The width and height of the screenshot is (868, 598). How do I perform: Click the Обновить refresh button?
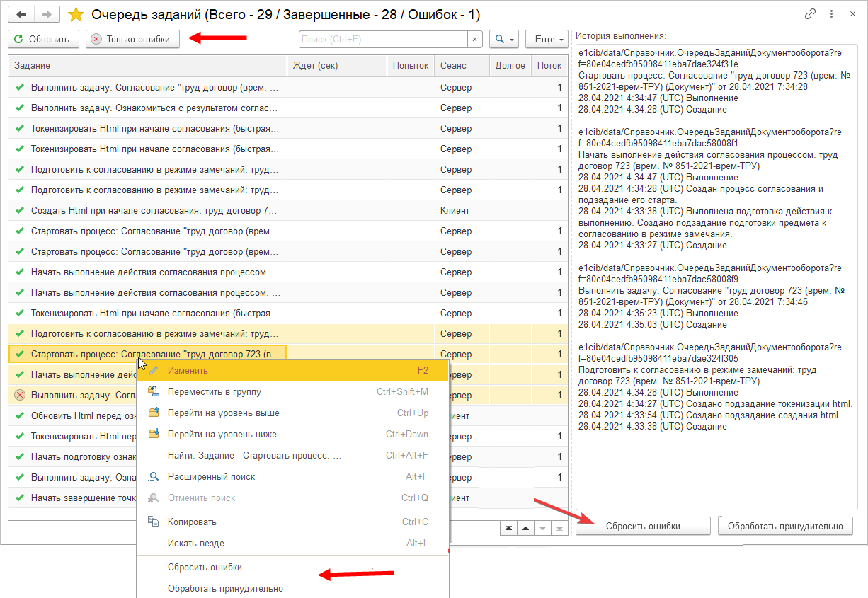click(x=44, y=40)
